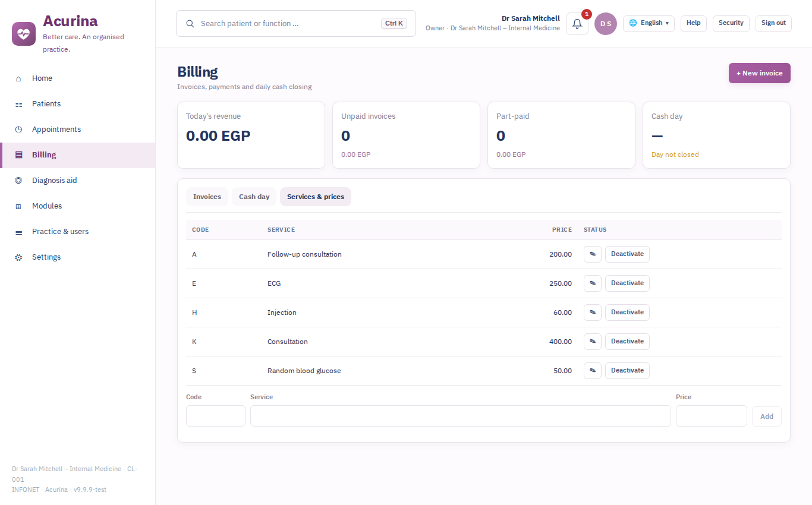Click the 'Day not closed' status text
This screenshot has height=505, width=812.
pos(675,154)
